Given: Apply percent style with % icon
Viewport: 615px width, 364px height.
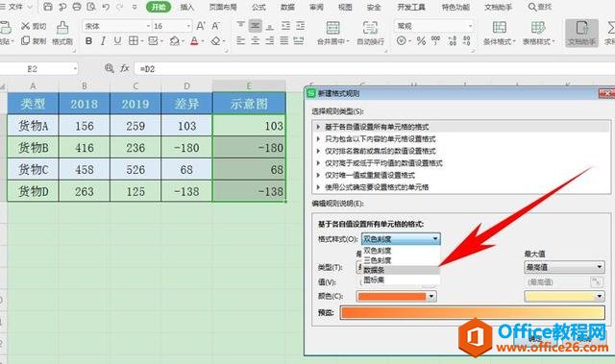Looking at the screenshot, I should click(421, 40).
